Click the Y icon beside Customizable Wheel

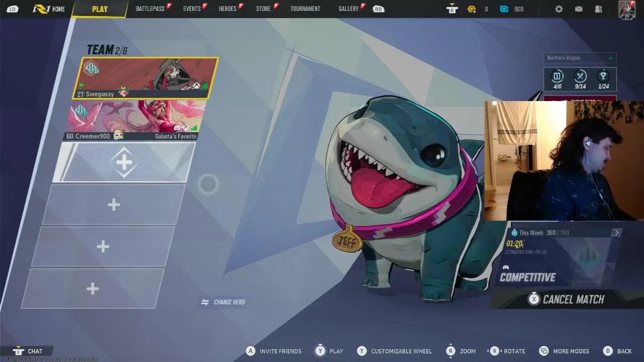pos(362,351)
